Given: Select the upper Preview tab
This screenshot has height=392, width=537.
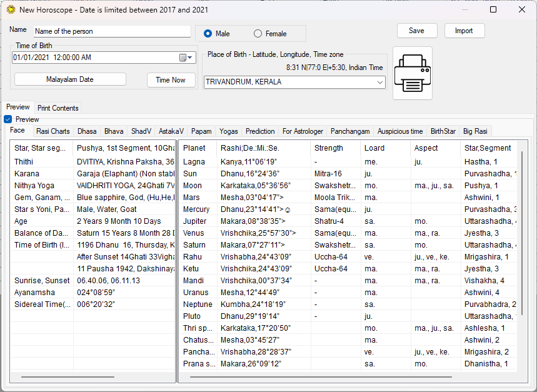Looking at the screenshot, I should click(x=18, y=107).
